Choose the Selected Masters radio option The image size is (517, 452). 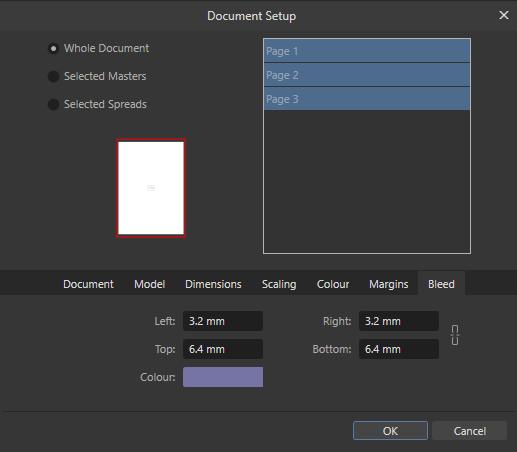pyautogui.click(x=53, y=76)
